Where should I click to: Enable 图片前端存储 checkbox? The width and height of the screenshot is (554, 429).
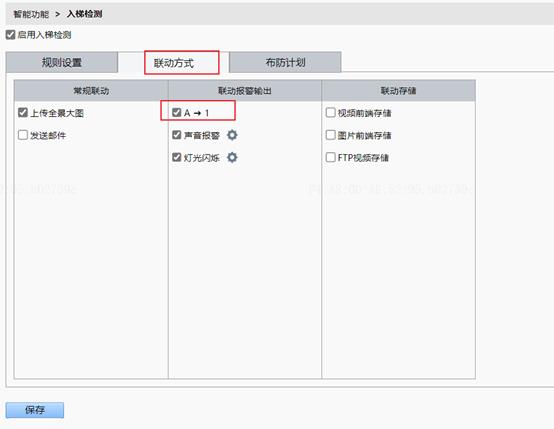pyautogui.click(x=330, y=135)
